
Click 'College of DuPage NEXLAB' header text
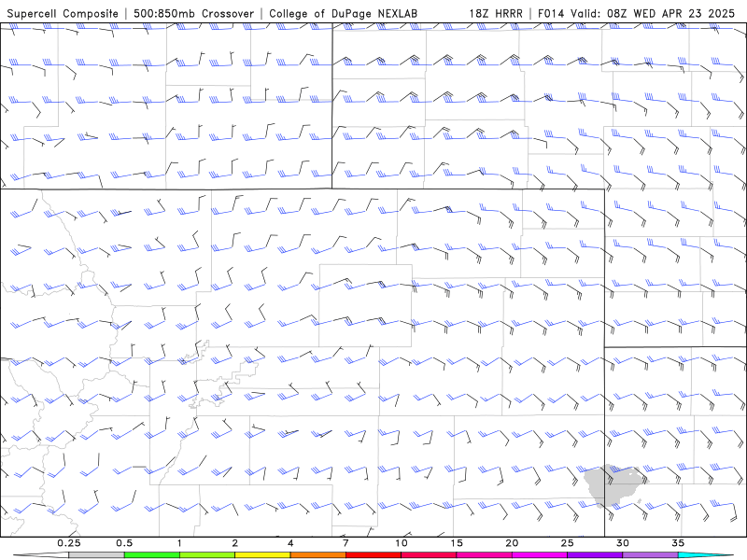343,13
